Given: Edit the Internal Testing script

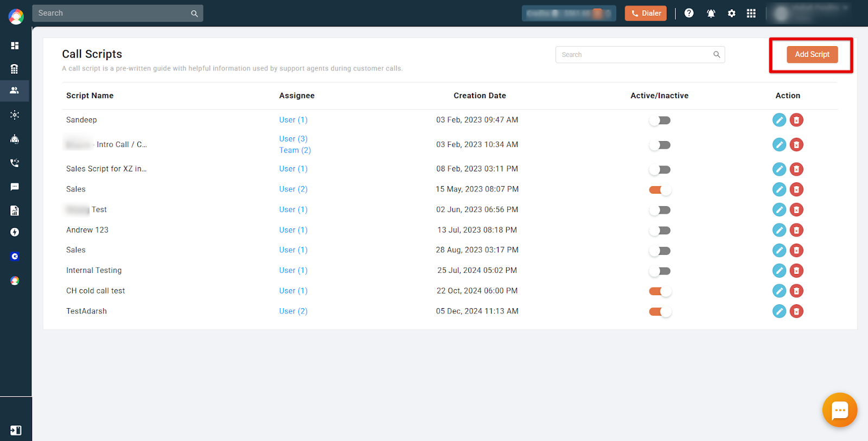Looking at the screenshot, I should tap(779, 271).
